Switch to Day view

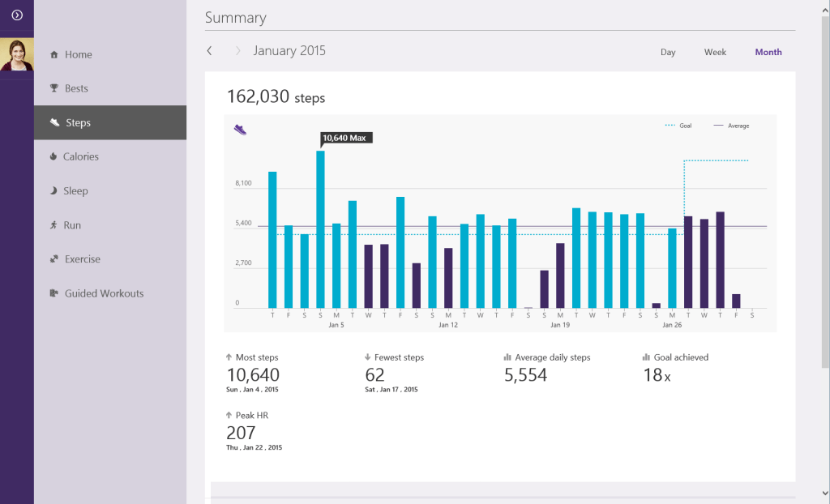(x=668, y=52)
